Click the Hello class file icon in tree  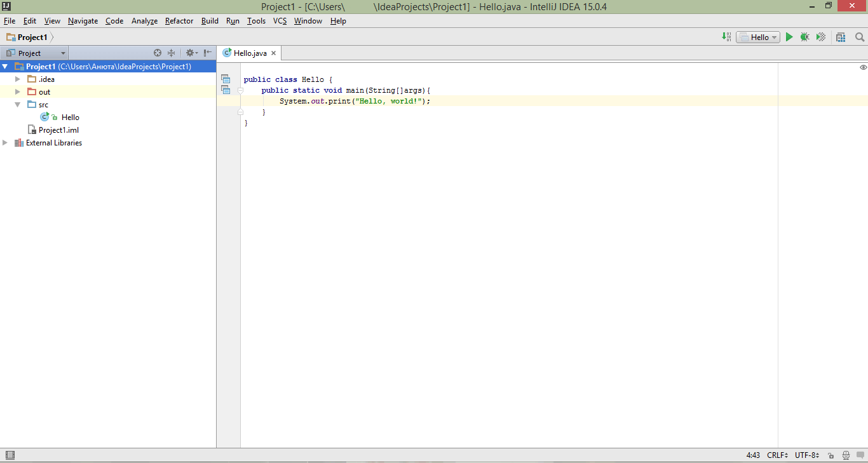pyautogui.click(x=44, y=117)
